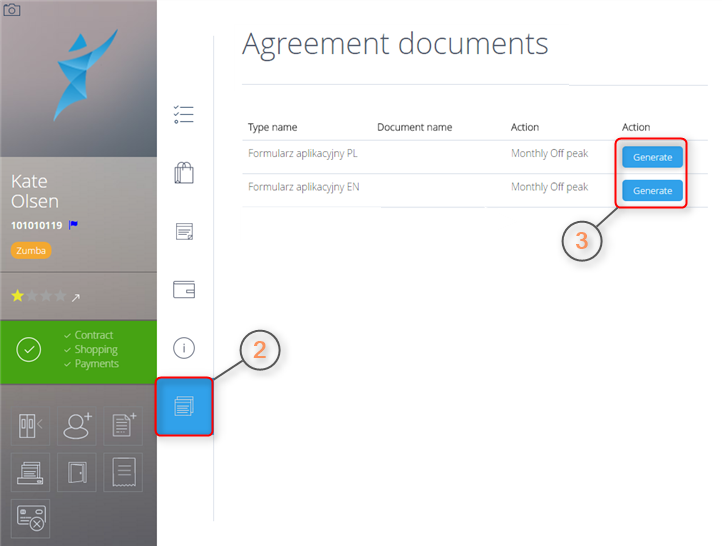This screenshot has height=546, width=722.
Task: Open the information tab icon
Action: 184,348
